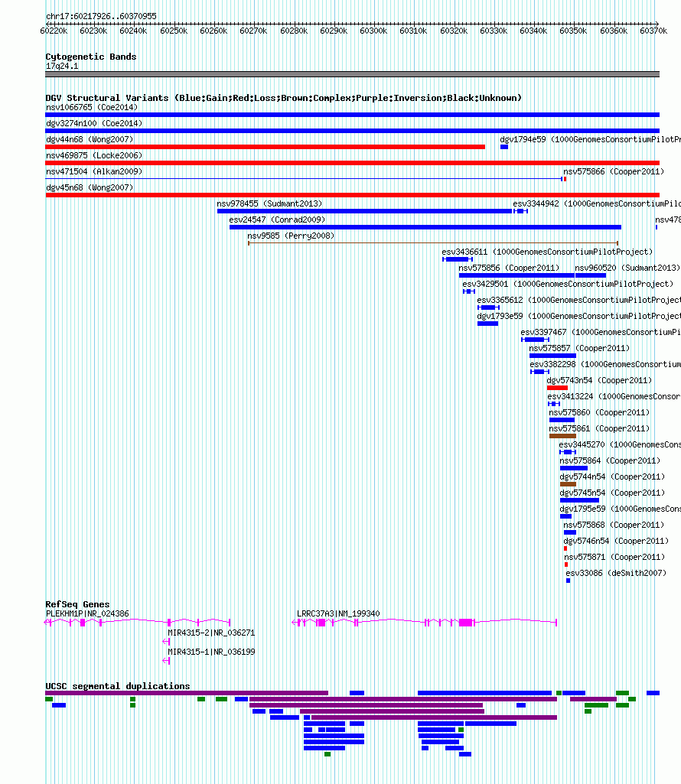Open MIR4315-1|NR_036199 gene label
Screen dimensions: 681x784
(211, 652)
